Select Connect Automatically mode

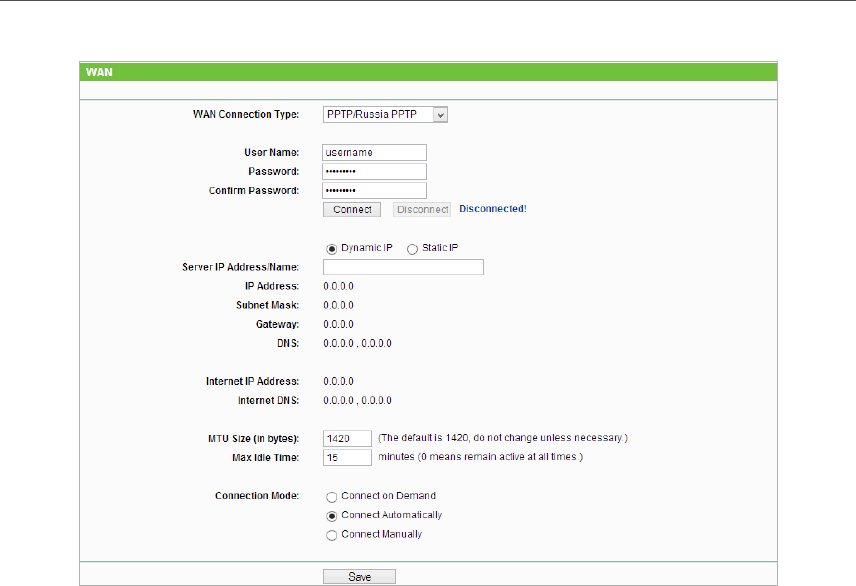point(331,516)
